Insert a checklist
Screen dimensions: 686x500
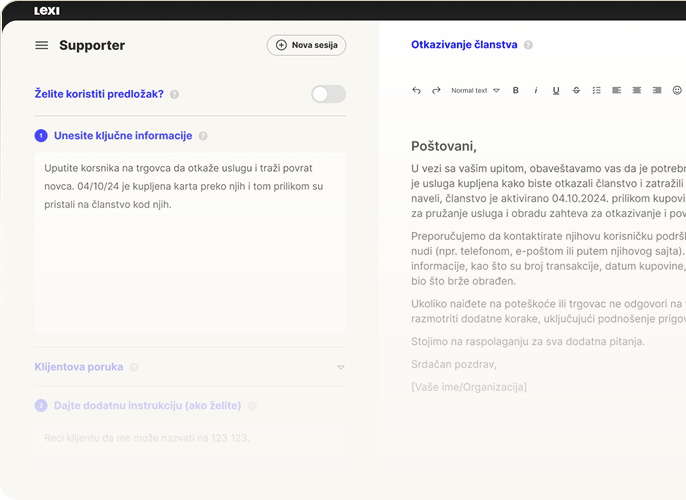pyautogui.click(x=597, y=90)
